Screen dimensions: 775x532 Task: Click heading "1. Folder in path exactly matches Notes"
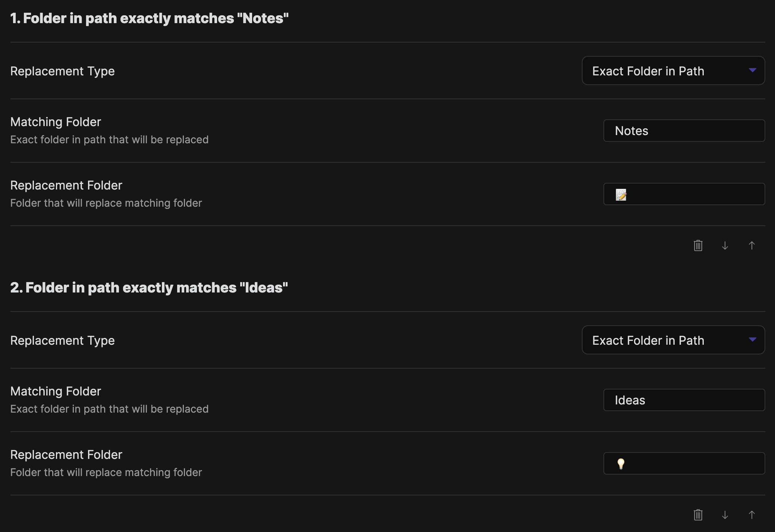pyautogui.click(x=149, y=18)
